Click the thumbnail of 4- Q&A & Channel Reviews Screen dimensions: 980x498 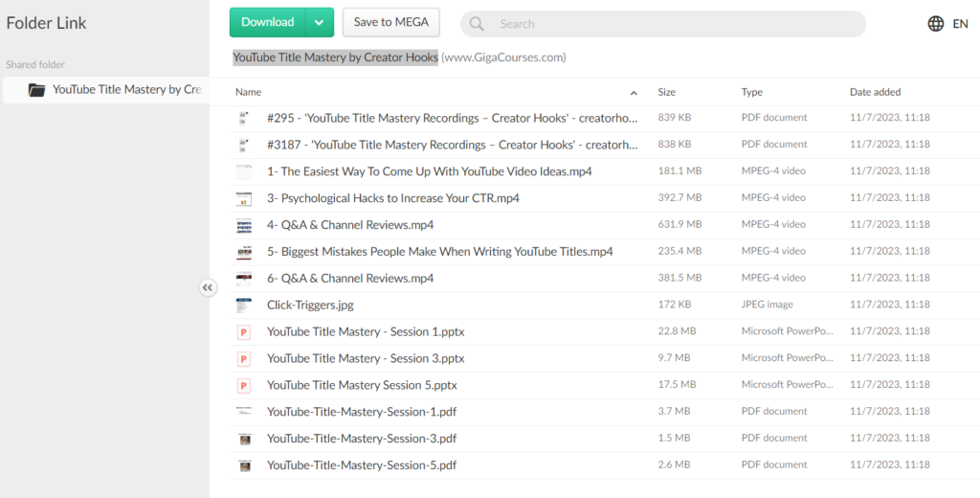[x=244, y=225]
